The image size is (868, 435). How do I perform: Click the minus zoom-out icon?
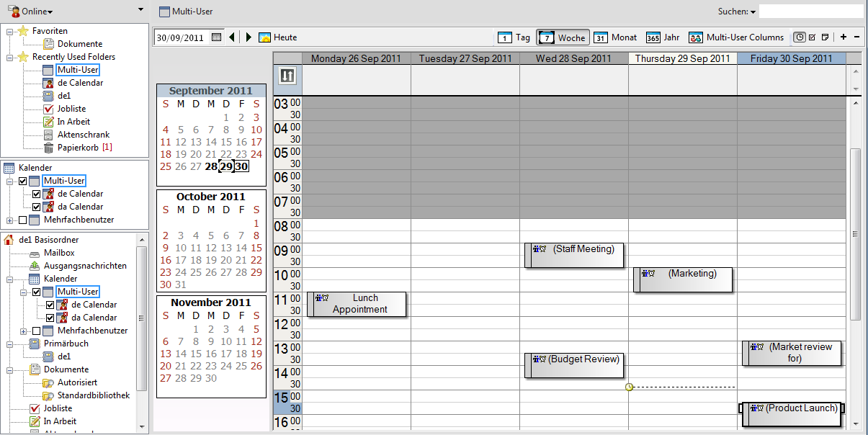pos(856,37)
